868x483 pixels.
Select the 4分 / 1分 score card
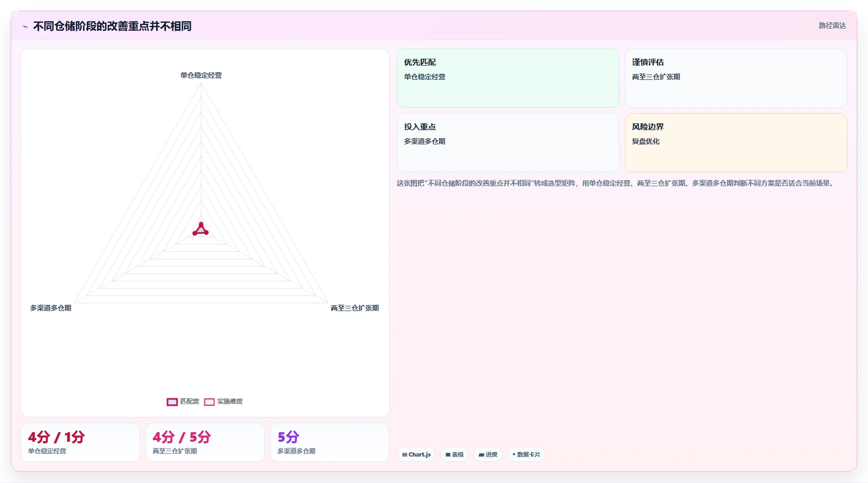(x=80, y=442)
